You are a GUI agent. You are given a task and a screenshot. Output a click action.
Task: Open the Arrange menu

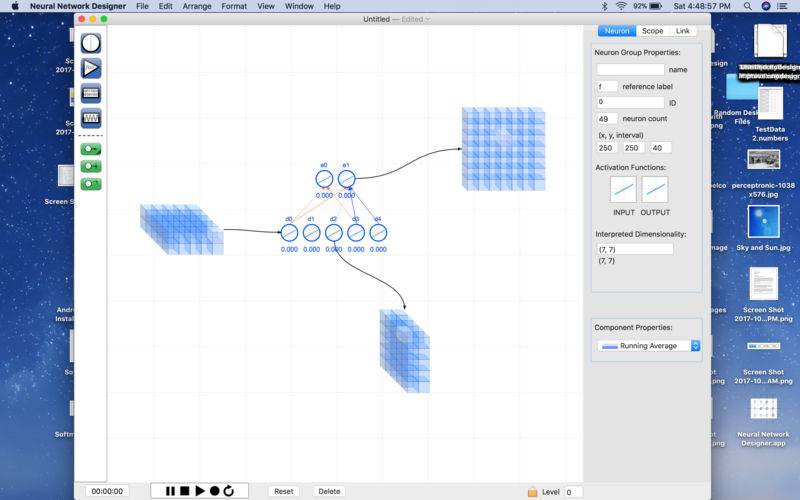197,6
